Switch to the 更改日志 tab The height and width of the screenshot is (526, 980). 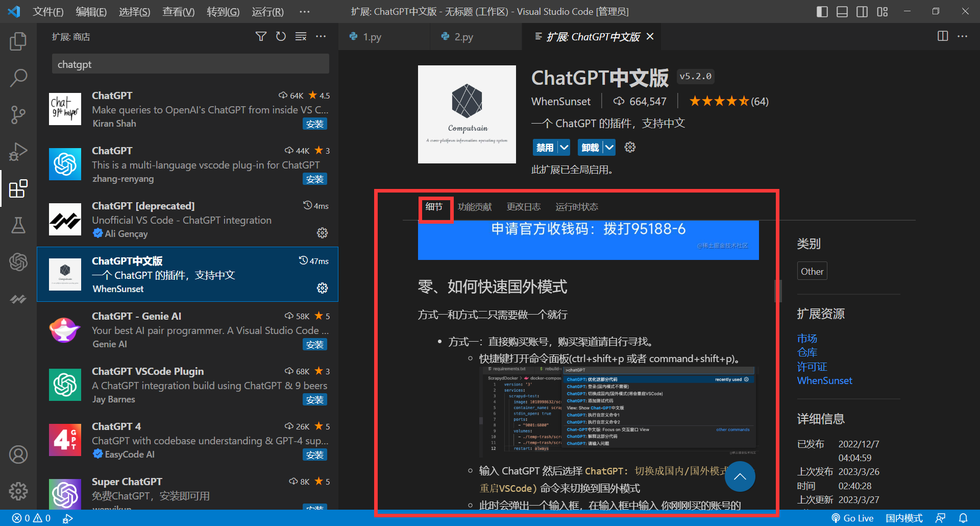pos(523,206)
